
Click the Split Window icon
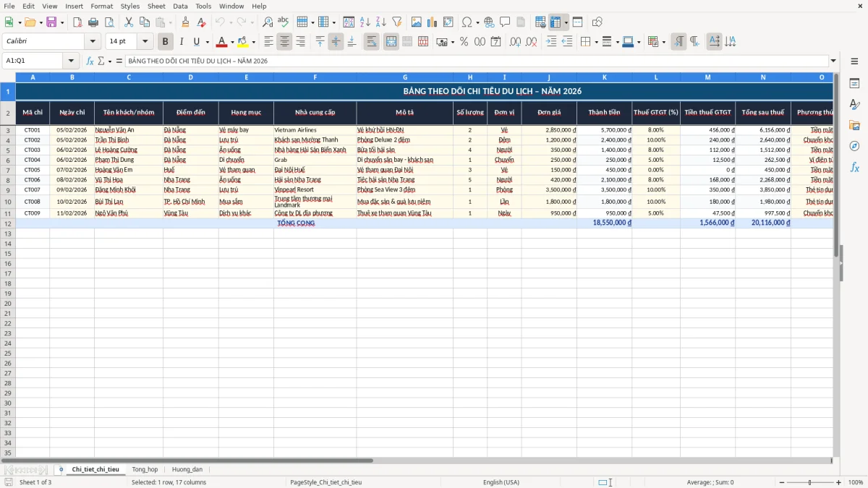577,22
